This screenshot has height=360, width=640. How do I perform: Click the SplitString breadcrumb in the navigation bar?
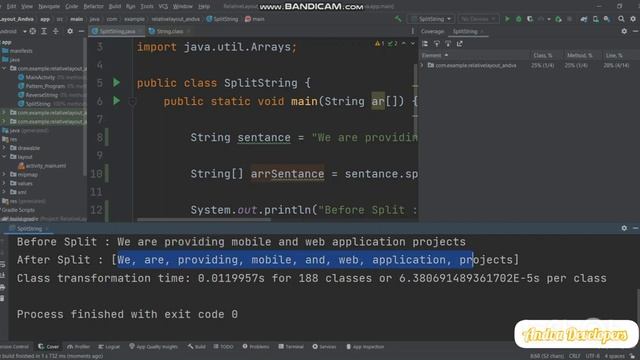[222, 19]
